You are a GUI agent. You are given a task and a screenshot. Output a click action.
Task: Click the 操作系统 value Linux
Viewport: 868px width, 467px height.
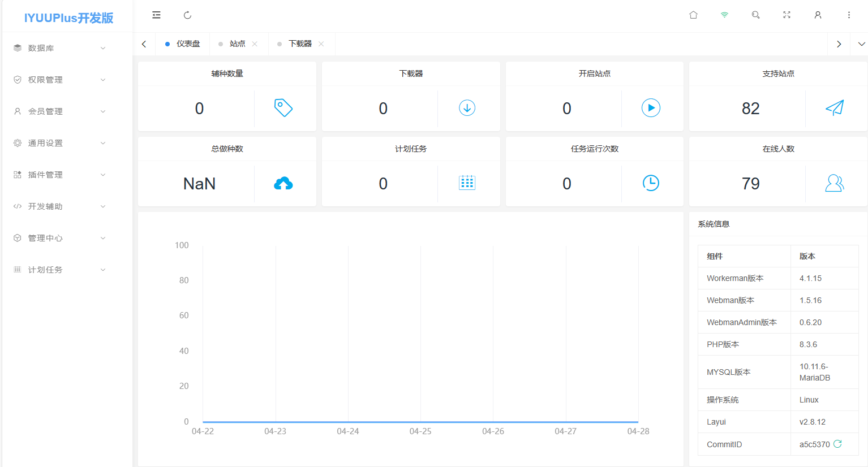pos(809,400)
